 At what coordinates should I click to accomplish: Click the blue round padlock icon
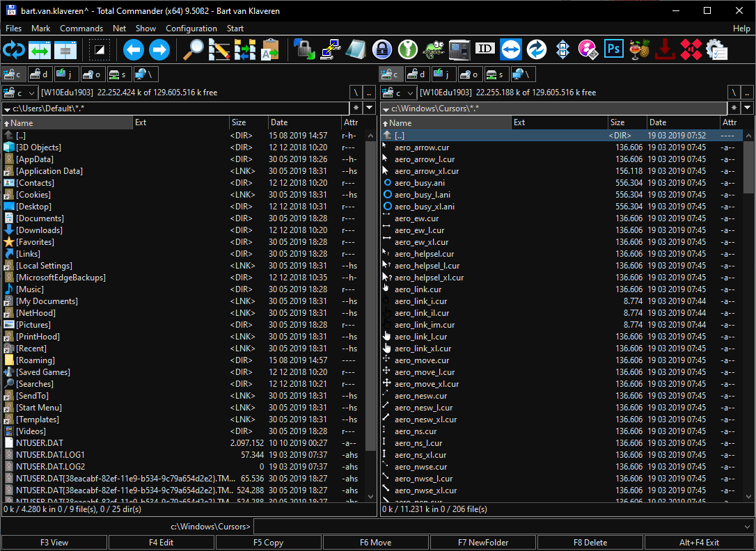382,49
